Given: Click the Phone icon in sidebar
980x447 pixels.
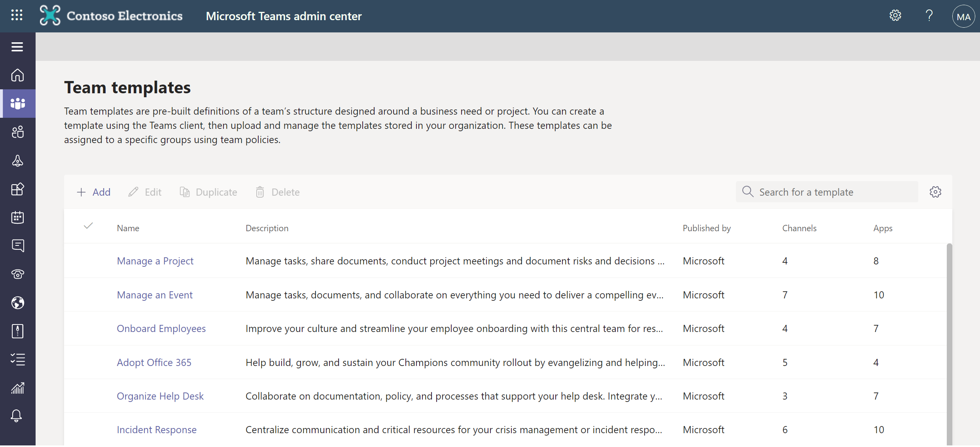Looking at the screenshot, I should pos(17,273).
